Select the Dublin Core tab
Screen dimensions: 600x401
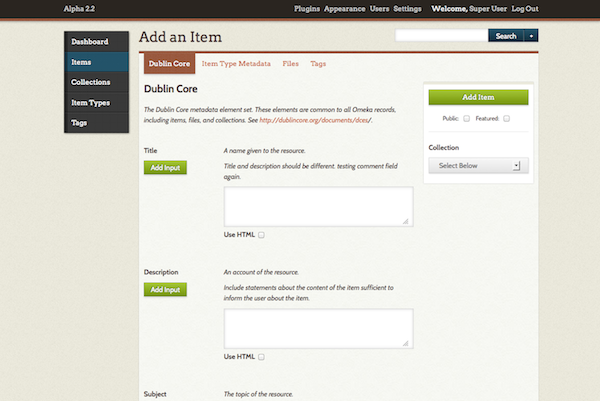pos(169,64)
